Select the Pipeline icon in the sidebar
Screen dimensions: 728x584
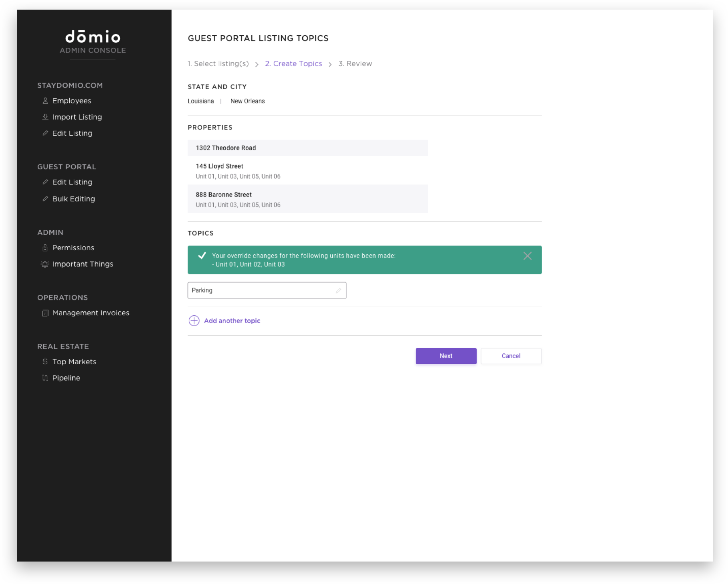tap(45, 377)
